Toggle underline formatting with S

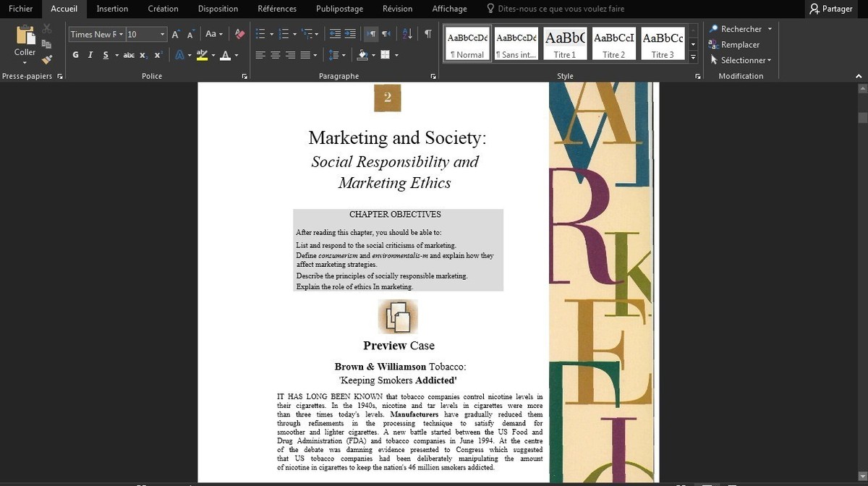[x=106, y=56]
